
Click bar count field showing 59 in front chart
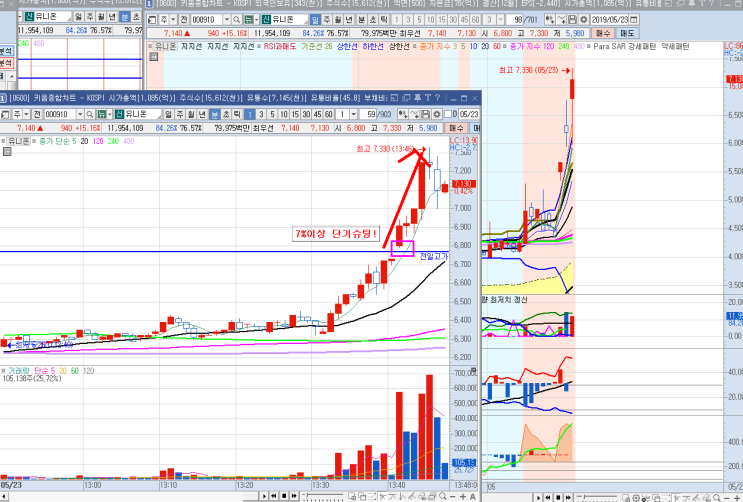pyautogui.click(x=368, y=114)
